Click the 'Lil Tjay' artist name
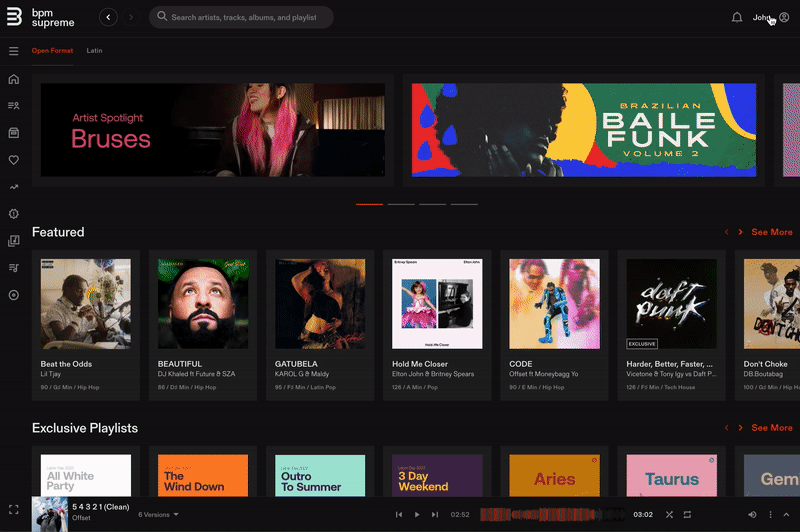 [51, 374]
